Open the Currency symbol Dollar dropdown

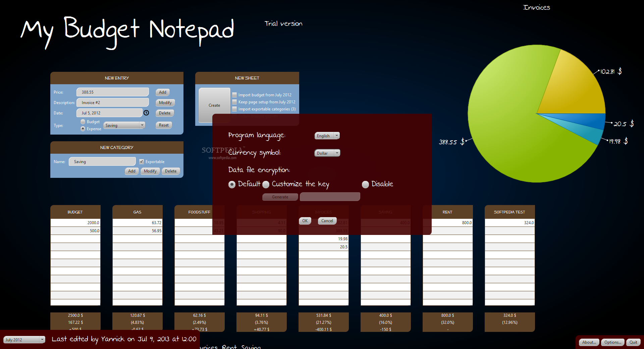tap(327, 153)
